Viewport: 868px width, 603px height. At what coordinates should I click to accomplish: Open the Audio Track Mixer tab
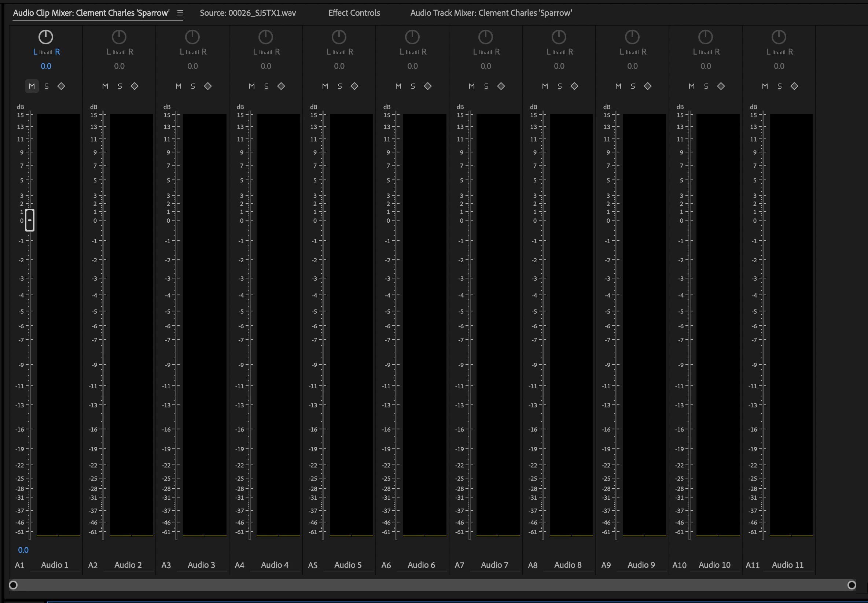pyautogui.click(x=491, y=13)
